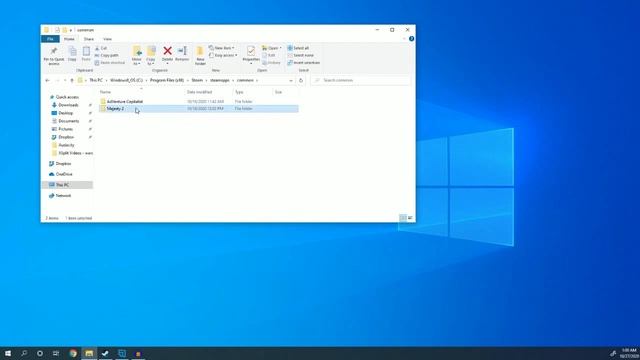Click the Paste icon in the ribbon
Image resolution: width=640 pixels, height=360 pixels.
pos(86,54)
